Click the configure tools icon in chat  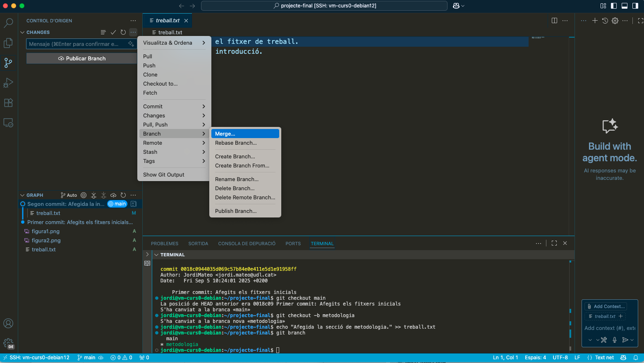(x=604, y=340)
